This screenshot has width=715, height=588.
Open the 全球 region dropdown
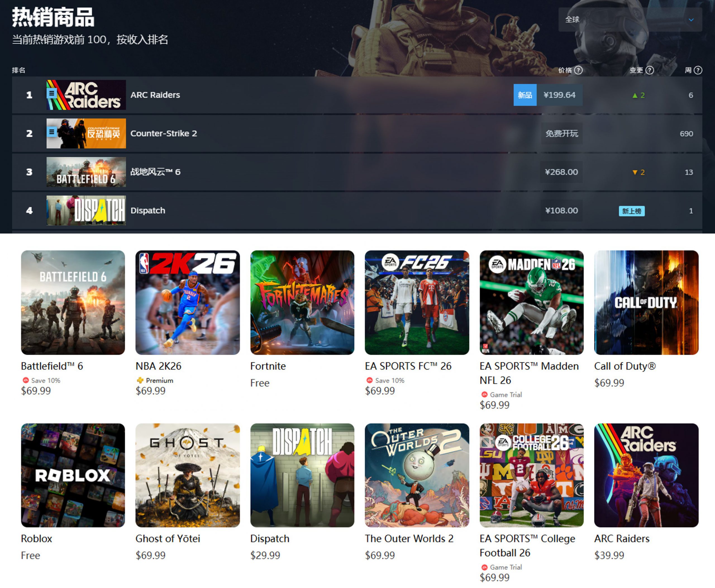(x=630, y=20)
